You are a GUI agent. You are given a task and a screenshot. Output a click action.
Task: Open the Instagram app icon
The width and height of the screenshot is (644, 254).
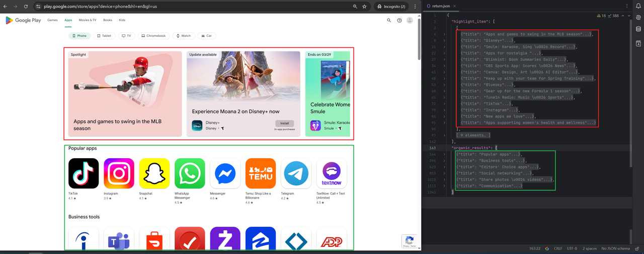tap(119, 173)
